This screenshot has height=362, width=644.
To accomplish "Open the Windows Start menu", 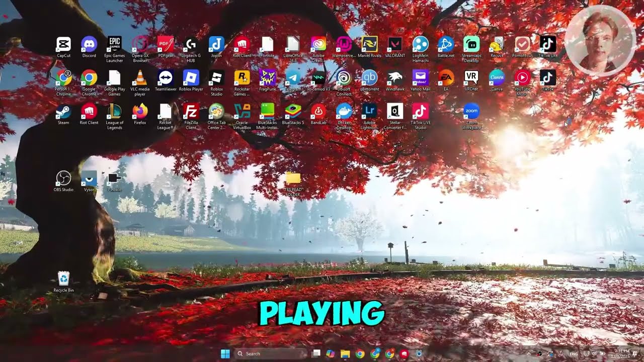I will (225, 353).
